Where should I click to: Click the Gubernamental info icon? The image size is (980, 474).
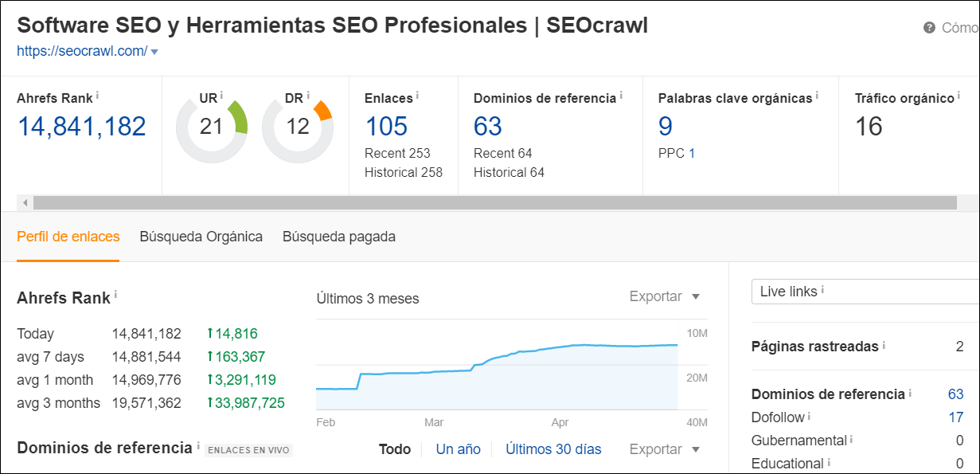tap(851, 440)
